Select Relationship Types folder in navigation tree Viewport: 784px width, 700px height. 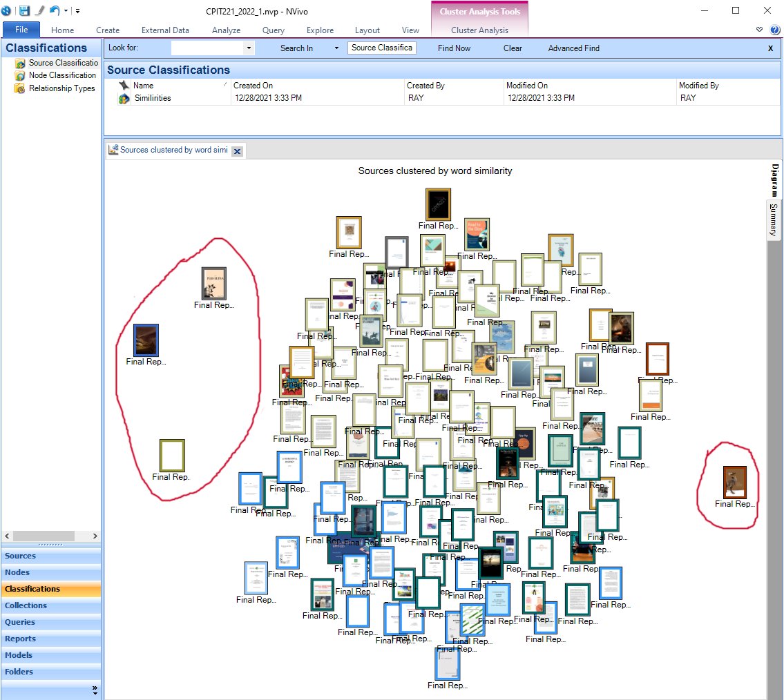(x=61, y=88)
